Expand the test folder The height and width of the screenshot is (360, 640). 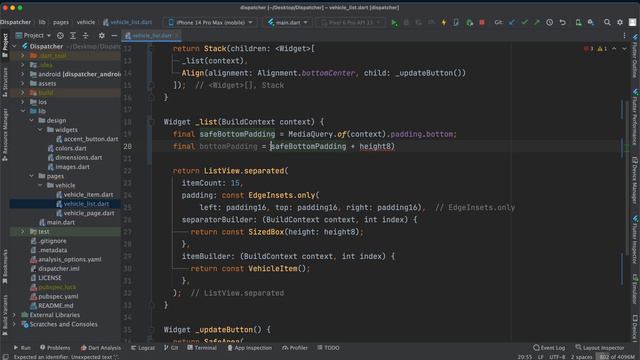tap(23, 231)
